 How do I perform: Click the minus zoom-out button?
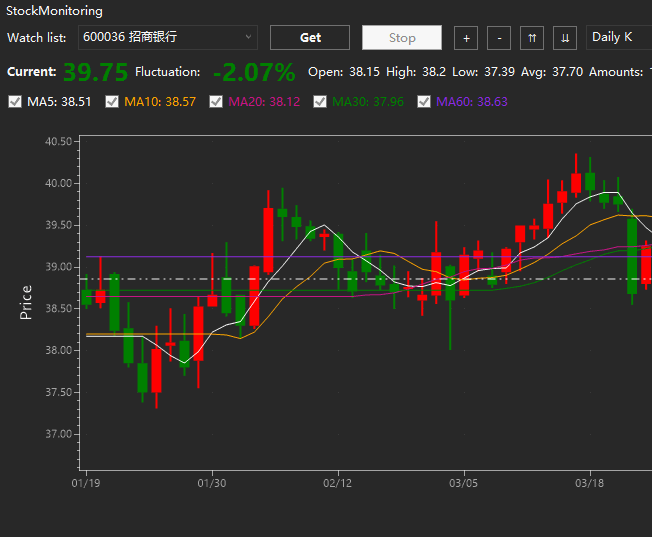point(499,38)
